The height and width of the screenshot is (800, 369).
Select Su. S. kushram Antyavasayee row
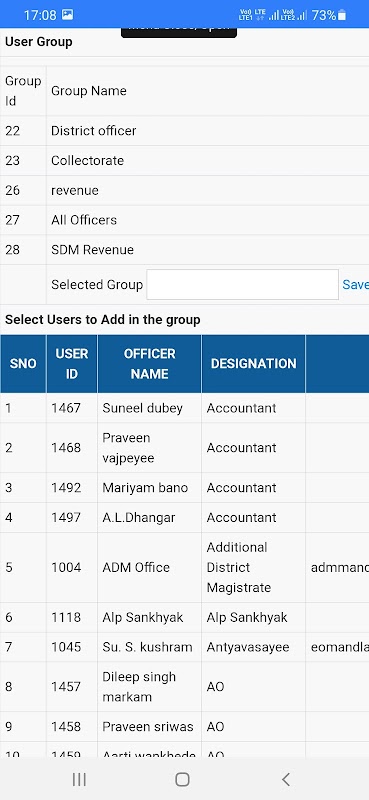184,647
